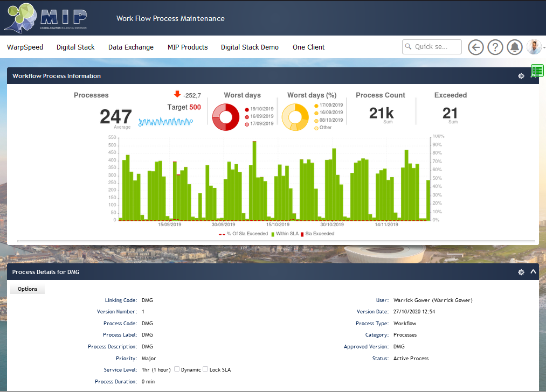Open the Data Exchange menu

131,47
